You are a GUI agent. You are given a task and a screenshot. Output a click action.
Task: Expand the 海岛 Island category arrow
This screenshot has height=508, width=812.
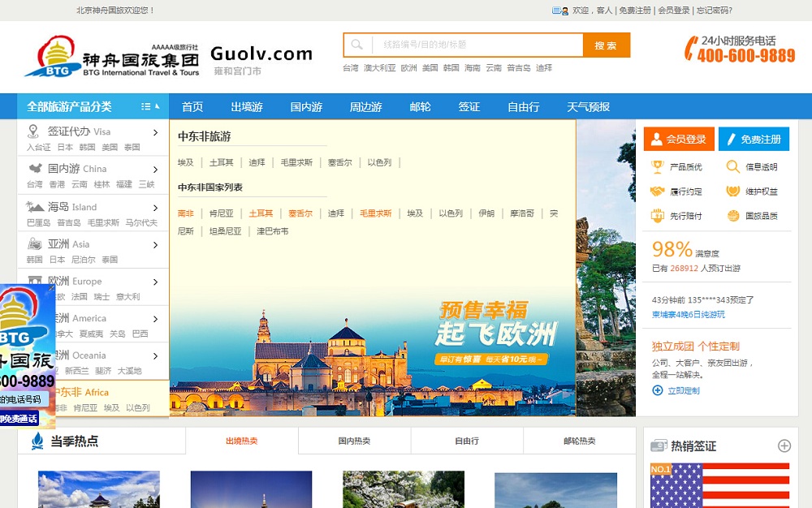pyautogui.click(x=155, y=208)
